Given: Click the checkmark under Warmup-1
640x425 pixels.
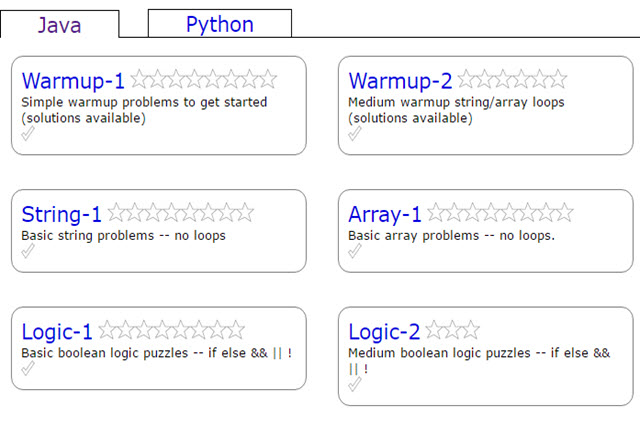Looking at the screenshot, I should pyautogui.click(x=28, y=134).
